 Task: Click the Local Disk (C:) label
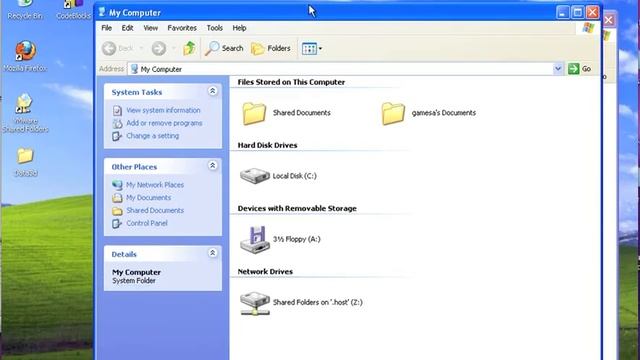coord(294,176)
